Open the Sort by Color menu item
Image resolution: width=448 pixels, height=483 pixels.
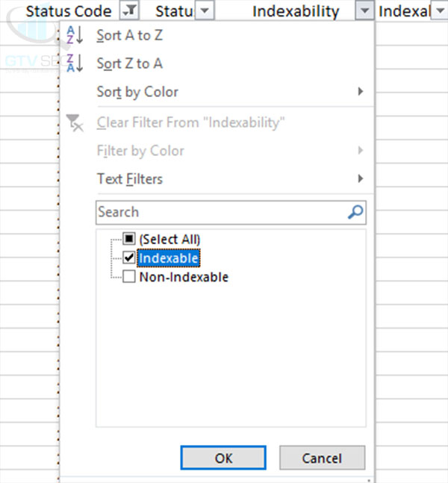click(x=137, y=93)
